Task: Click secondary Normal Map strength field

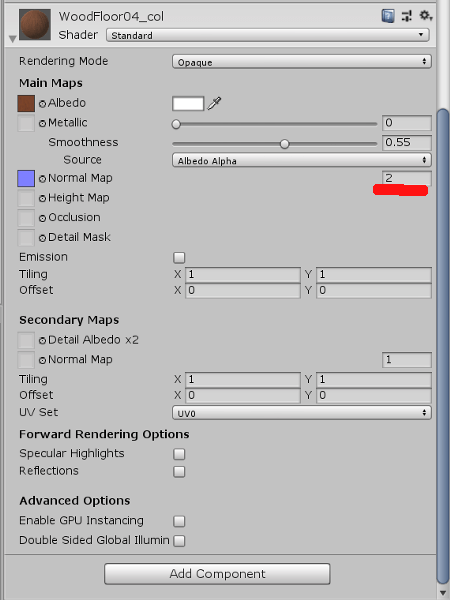Action: click(x=407, y=360)
